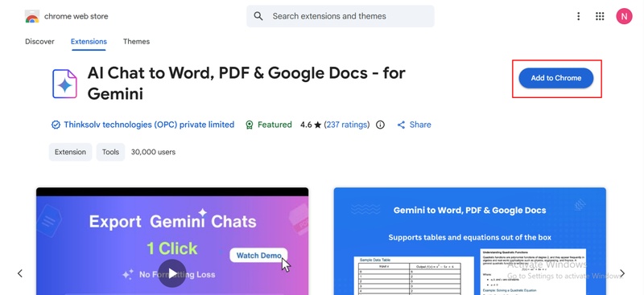644x295 pixels.
Task: Click the Extension category chip
Action: [70, 152]
